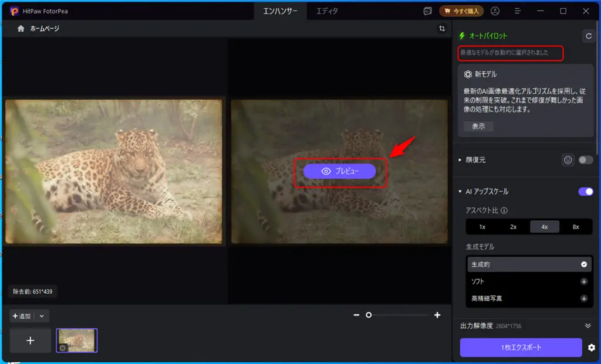Open export settings with the gear icon
Image resolution: width=601 pixels, height=364 pixels.
pyautogui.click(x=592, y=347)
